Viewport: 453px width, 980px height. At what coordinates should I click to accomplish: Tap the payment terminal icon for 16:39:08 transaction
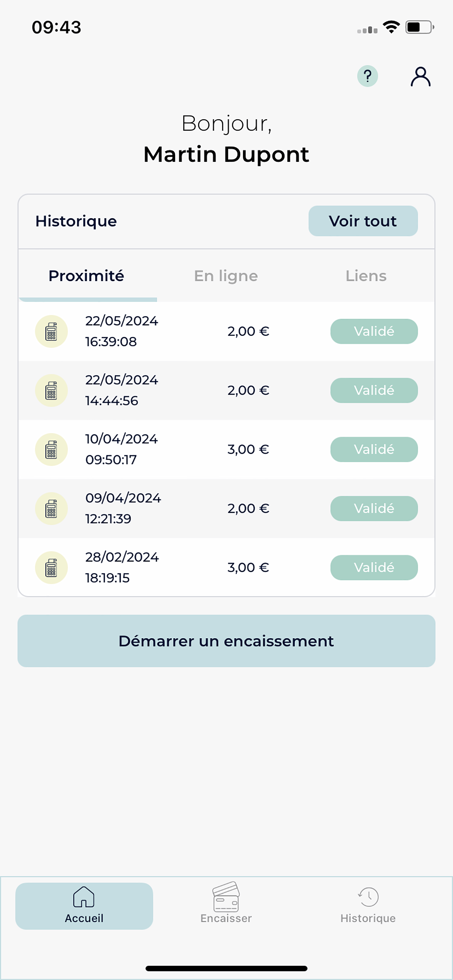(51, 331)
